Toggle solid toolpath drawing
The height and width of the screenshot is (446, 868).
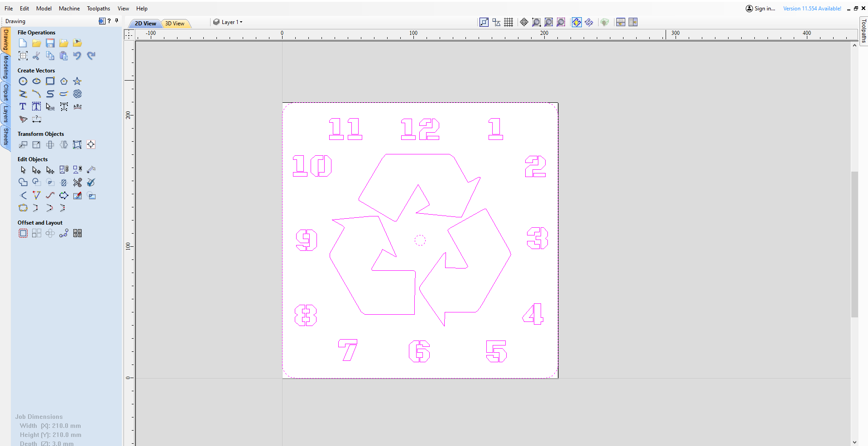(589, 22)
